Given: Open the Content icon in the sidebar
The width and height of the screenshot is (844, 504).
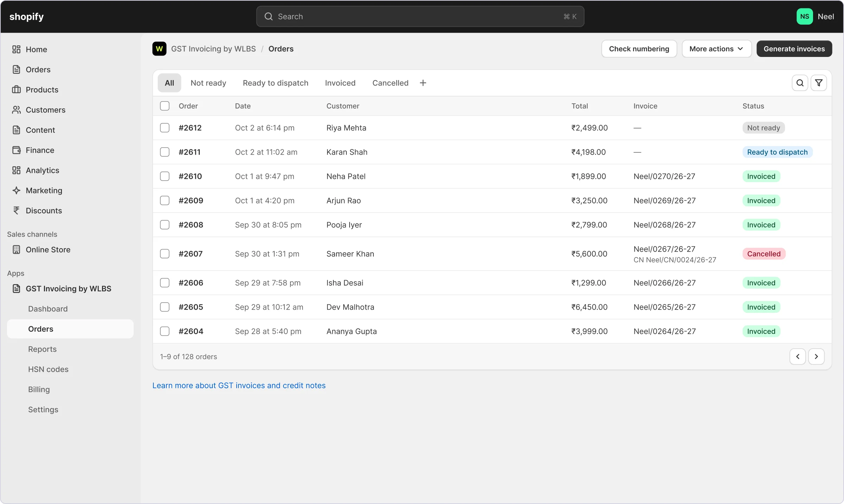Looking at the screenshot, I should click(x=16, y=130).
